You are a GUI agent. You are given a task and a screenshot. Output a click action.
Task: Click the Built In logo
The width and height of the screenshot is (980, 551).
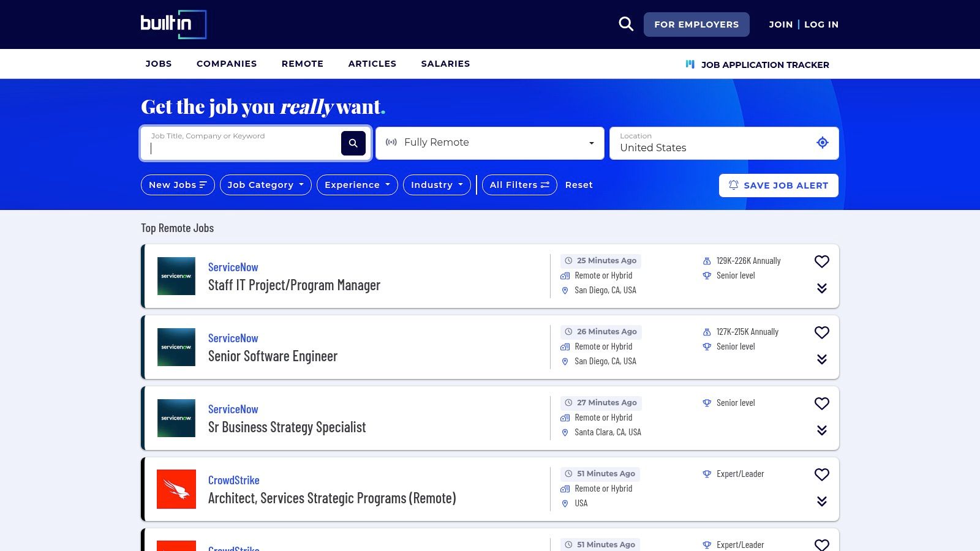[x=173, y=24]
